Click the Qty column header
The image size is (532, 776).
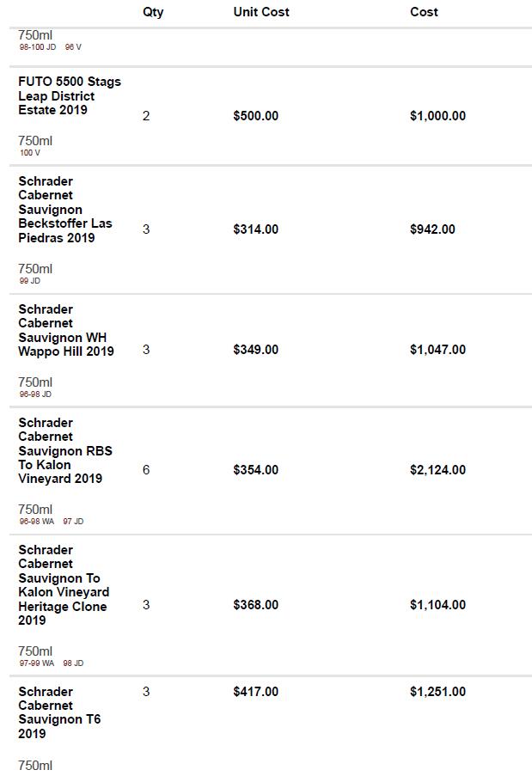pyautogui.click(x=153, y=12)
